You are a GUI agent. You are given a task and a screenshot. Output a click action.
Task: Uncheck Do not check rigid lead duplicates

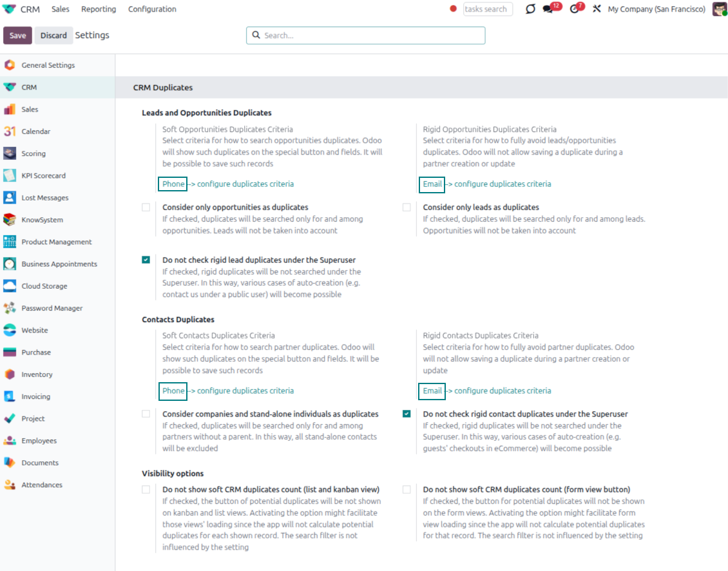[x=146, y=260]
